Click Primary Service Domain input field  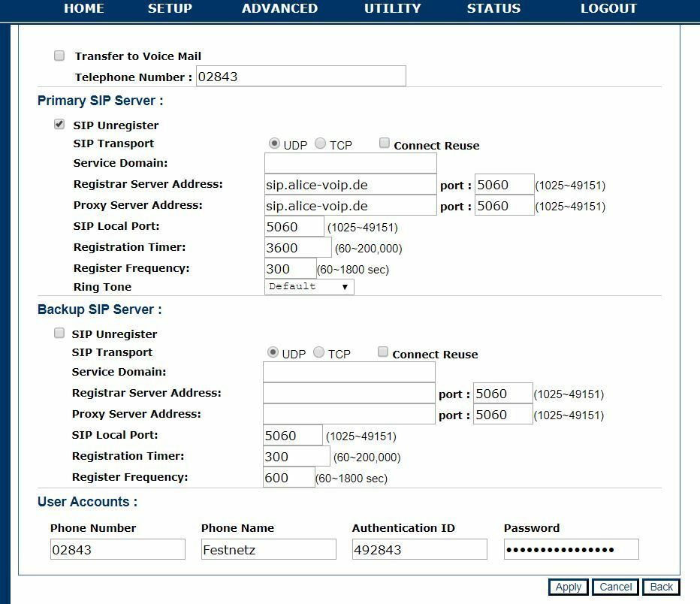coord(351,163)
